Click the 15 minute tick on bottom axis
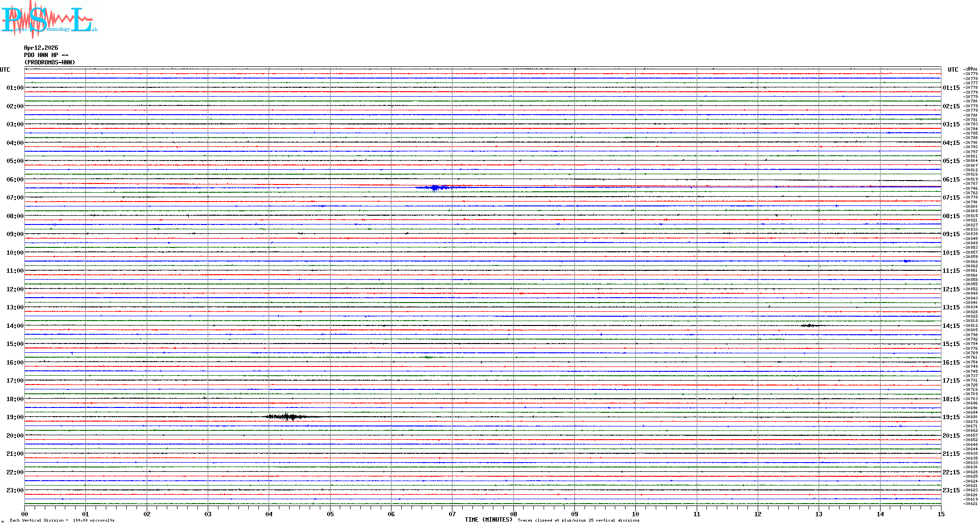980x527 pixels. click(941, 514)
